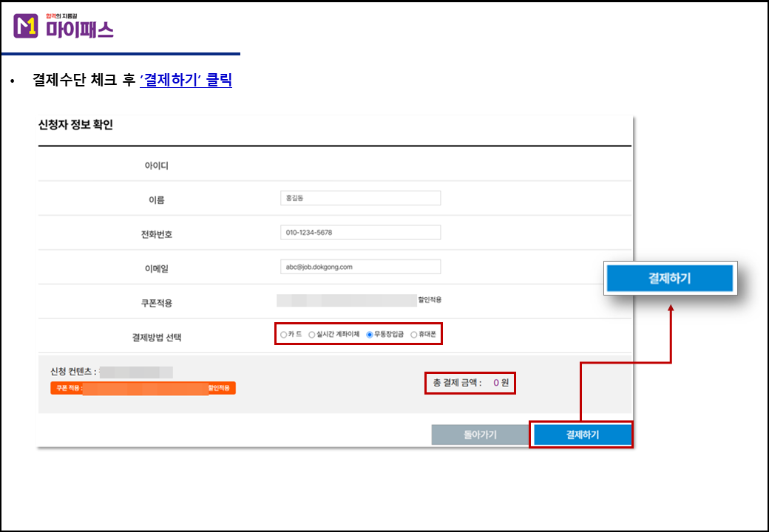Open the underlined '결제하기' 클릭 link

click(x=186, y=81)
